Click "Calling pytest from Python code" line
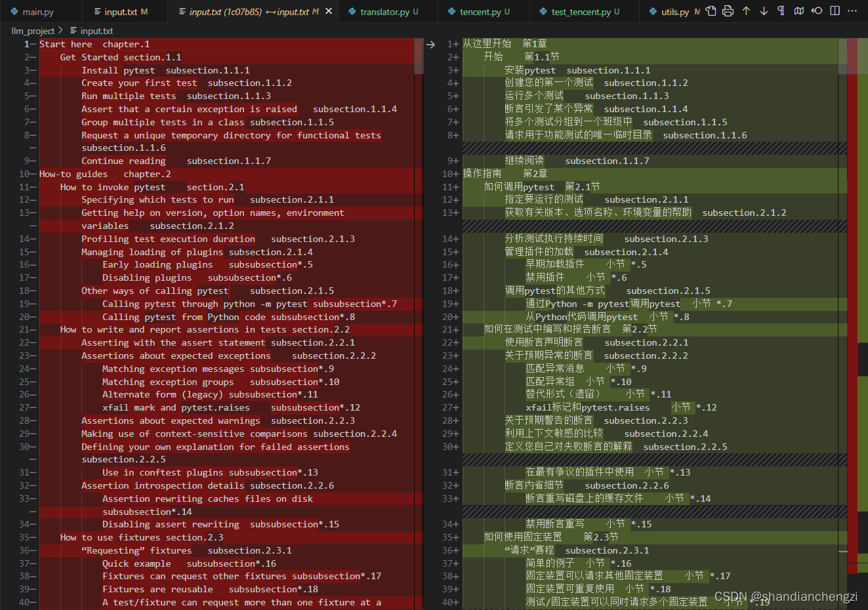The width and height of the screenshot is (868, 610). (228, 317)
